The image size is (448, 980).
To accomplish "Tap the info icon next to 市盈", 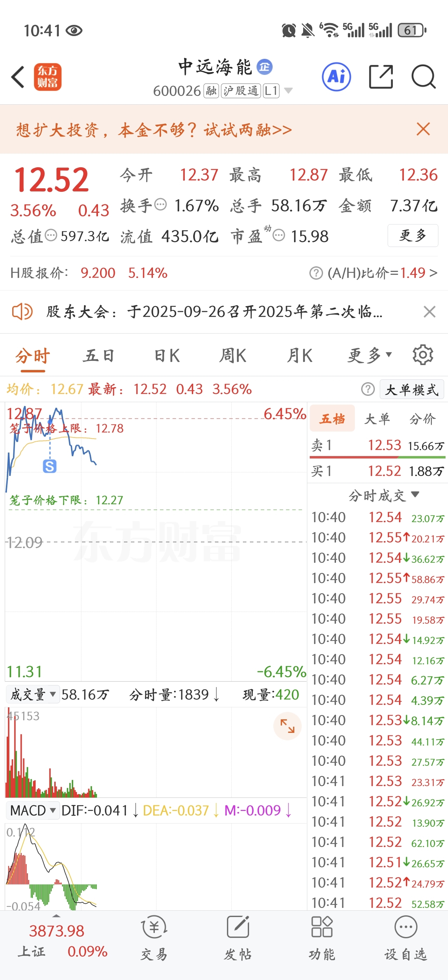I will coord(279,235).
